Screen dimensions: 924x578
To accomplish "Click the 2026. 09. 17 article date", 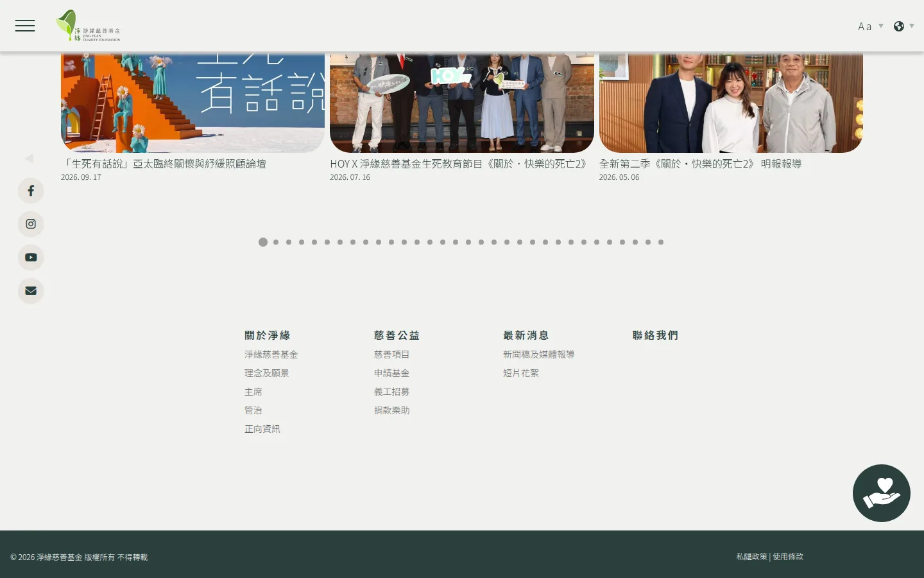I will (x=81, y=177).
